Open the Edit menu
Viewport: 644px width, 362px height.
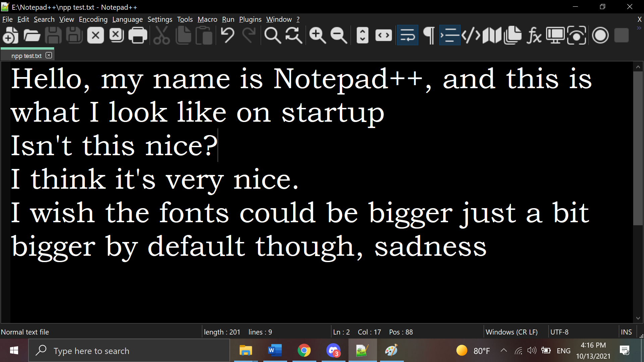coord(23,19)
